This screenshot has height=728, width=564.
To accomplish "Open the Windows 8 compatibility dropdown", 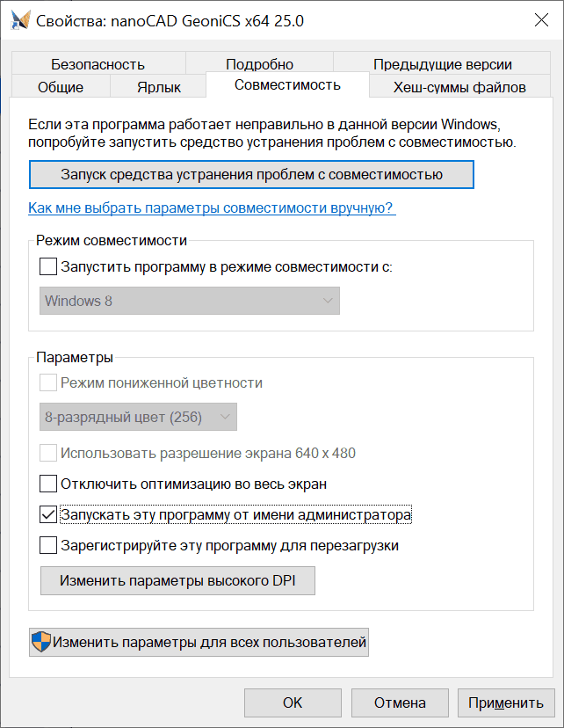I will coord(190,301).
